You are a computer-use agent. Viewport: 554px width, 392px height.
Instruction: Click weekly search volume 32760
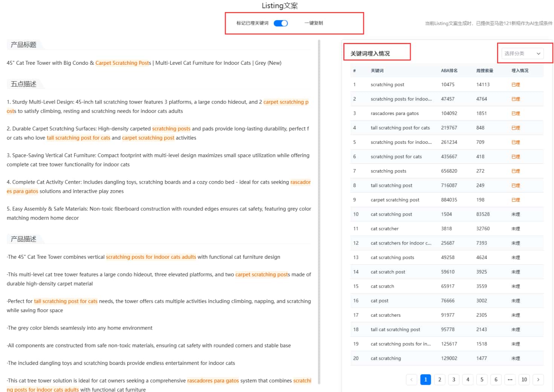point(483,229)
